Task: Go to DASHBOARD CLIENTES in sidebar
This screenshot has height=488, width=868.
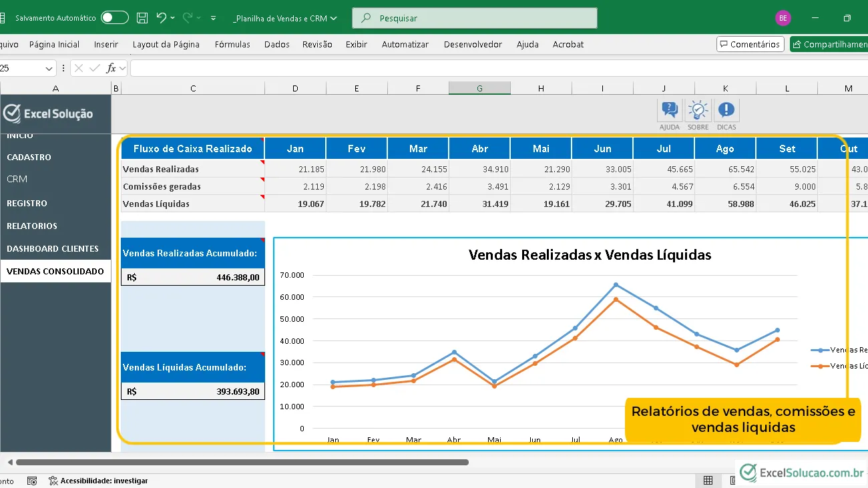Action: (53, 248)
